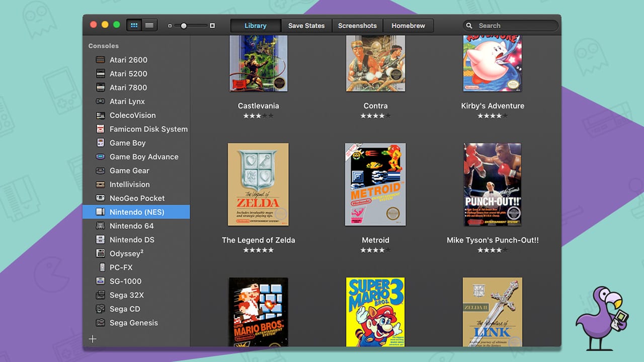The image size is (644, 362).
Task: Open the Metroid game cover thumbnail
Action: click(x=375, y=184)
